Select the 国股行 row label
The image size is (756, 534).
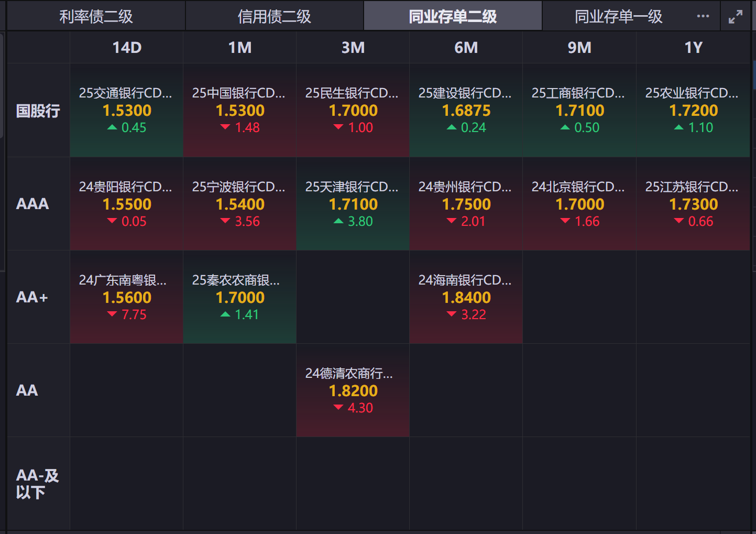[38, 111]
